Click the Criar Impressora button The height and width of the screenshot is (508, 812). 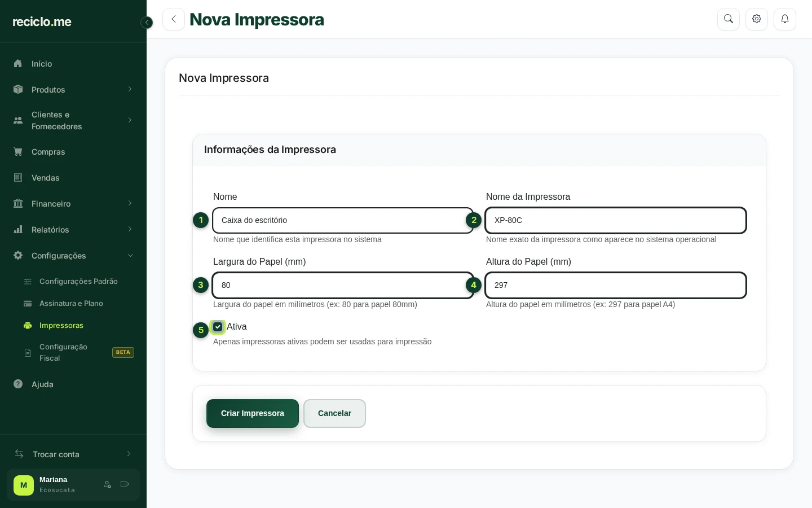click(253, 413)
